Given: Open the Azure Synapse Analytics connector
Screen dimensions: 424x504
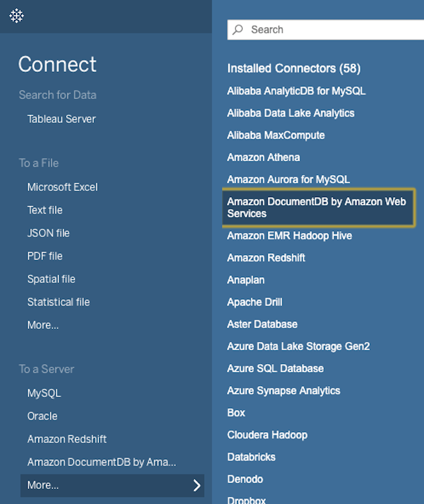Looking at the screenshot, I should 284,391.
